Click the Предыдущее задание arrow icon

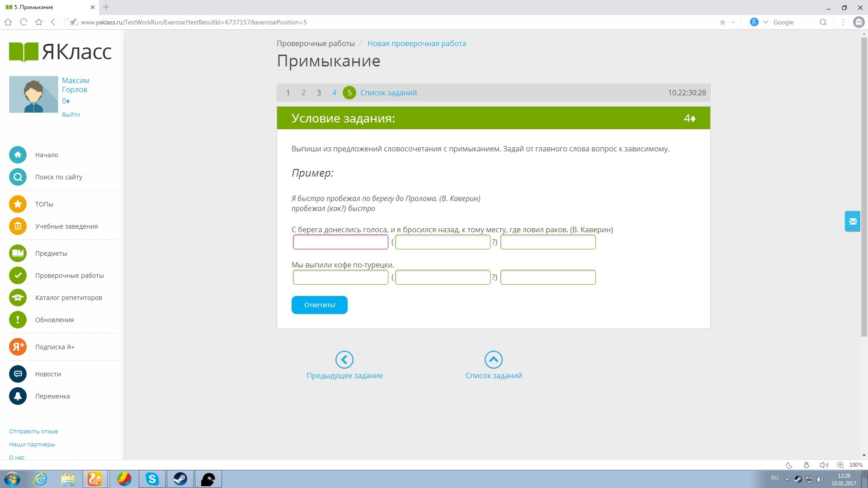tap(344, 360)
